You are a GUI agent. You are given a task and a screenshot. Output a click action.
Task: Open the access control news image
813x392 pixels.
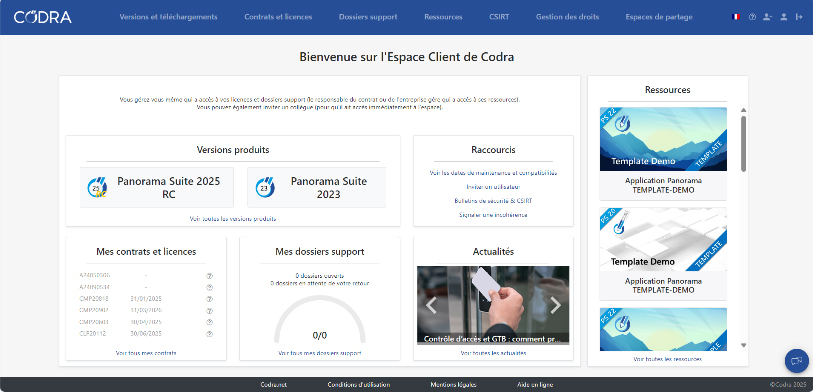pos(493,305)
